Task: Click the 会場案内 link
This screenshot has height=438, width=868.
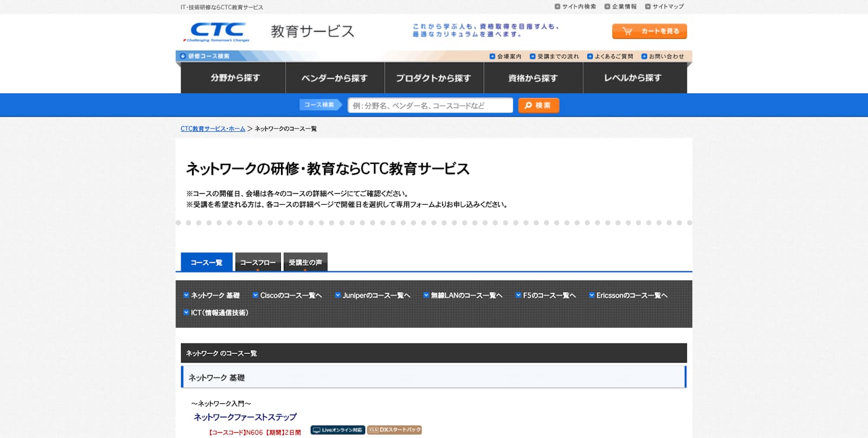Action: click(505, 56)
